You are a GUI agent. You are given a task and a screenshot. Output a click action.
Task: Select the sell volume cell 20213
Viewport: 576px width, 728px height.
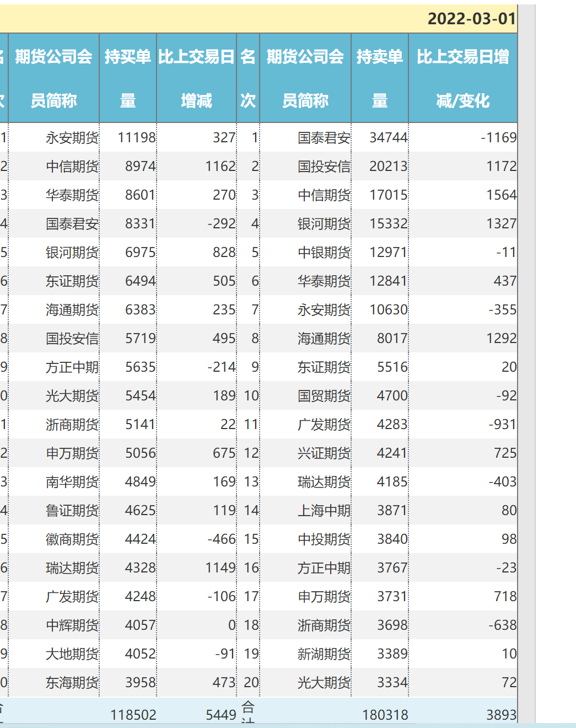[x=380, y=166]
